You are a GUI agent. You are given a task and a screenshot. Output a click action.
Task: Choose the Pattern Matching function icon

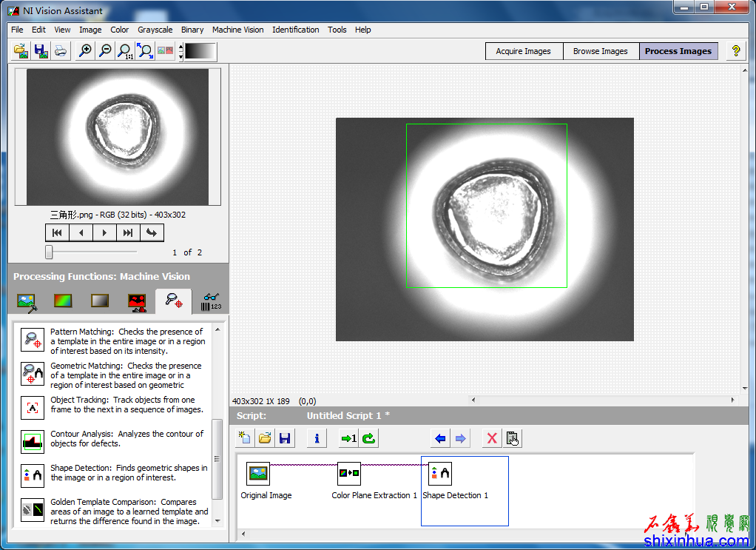click(x=33, y=340)
